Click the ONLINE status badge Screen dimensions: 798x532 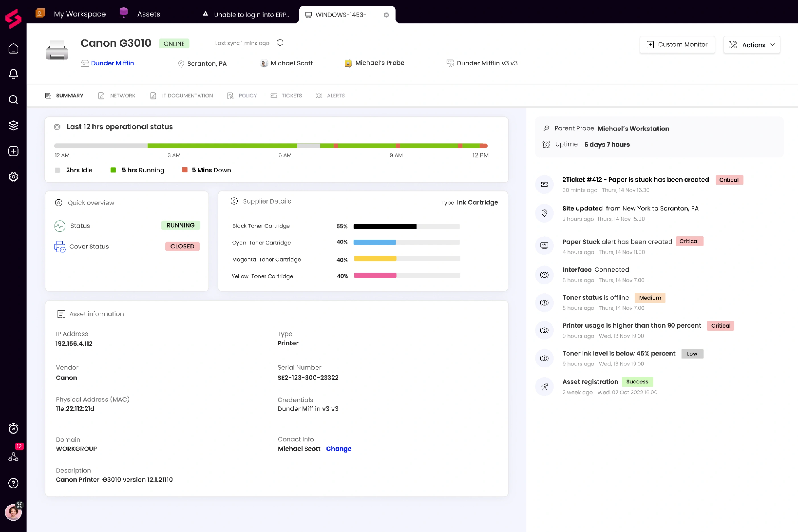pos(174,44)
